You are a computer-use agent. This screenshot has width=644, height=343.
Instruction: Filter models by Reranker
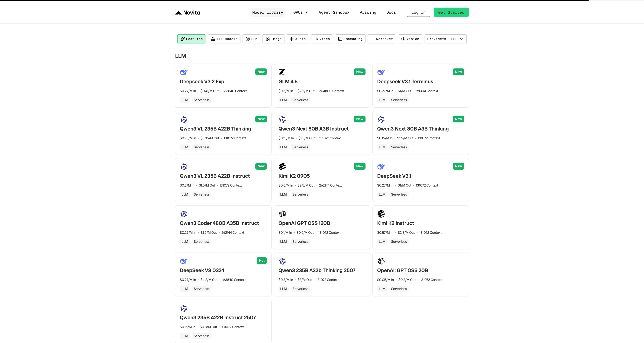(x=382, y=39)
